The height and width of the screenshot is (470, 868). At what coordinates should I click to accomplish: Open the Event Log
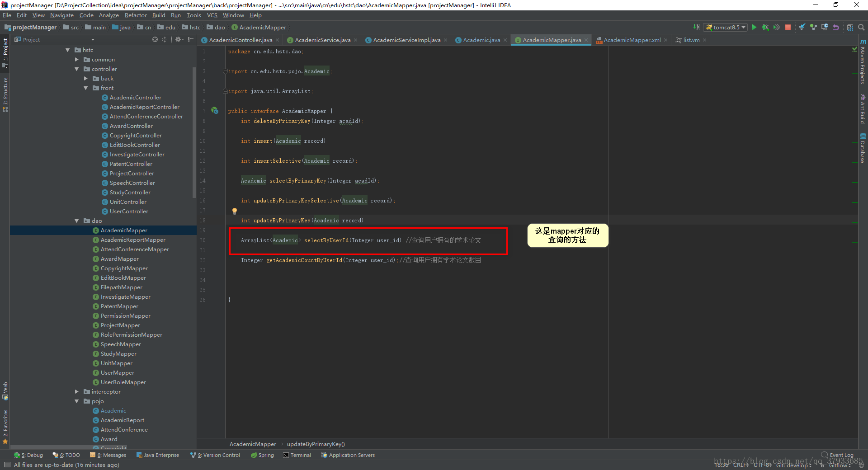[838, 455]
